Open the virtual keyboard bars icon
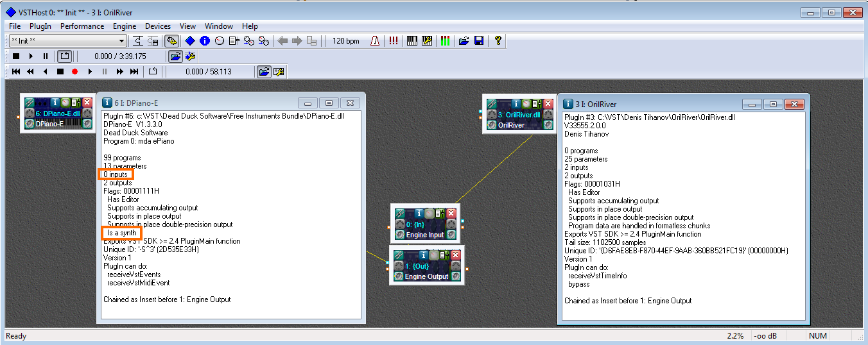This screenshot has height=345, width=868. coord(412,41)
